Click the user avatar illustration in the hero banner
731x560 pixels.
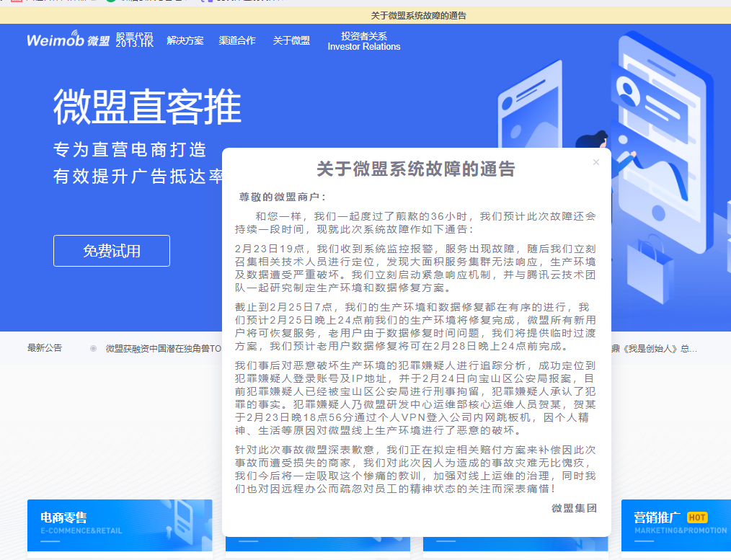[630, 93]
